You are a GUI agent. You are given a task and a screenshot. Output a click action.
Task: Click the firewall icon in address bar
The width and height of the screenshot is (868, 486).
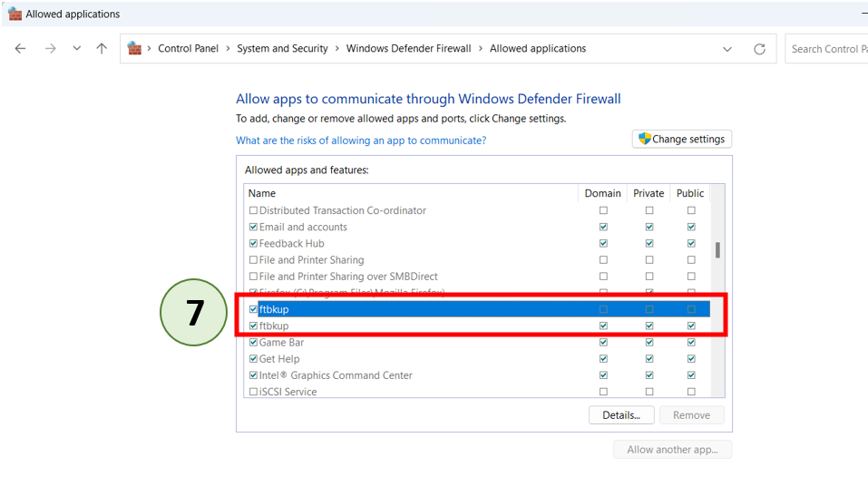[134, 48]
